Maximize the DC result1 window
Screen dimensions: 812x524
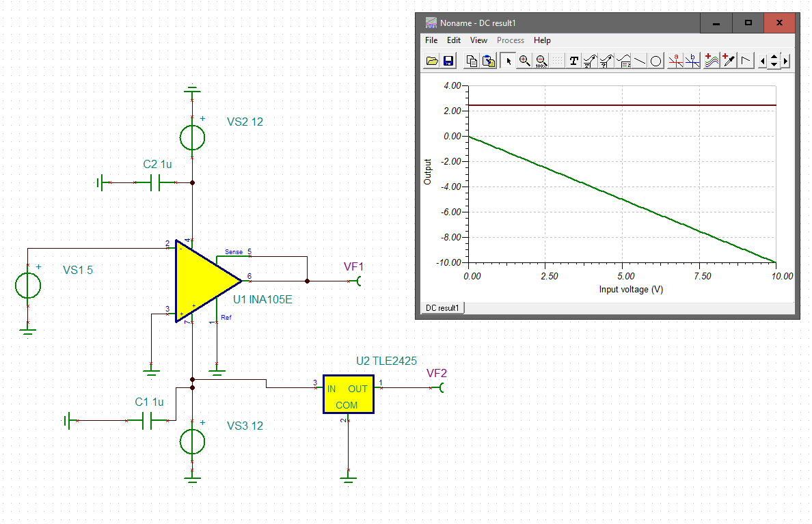(x=748, y=23)
